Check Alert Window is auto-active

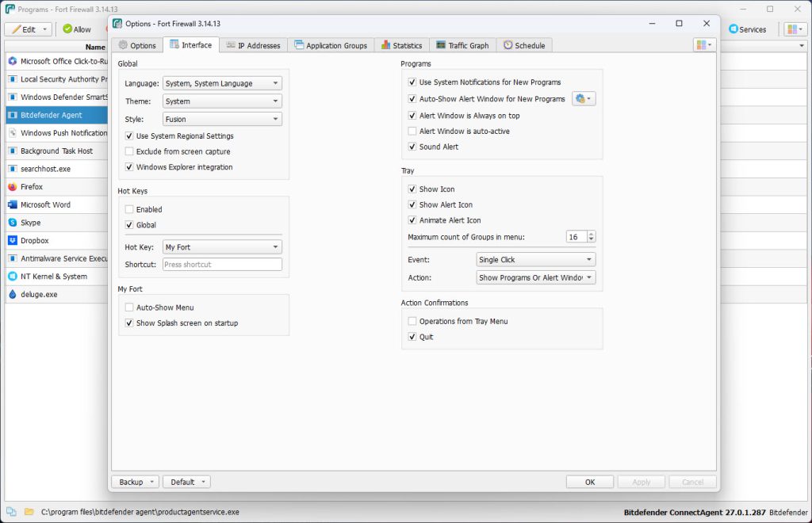coord(412,131)
